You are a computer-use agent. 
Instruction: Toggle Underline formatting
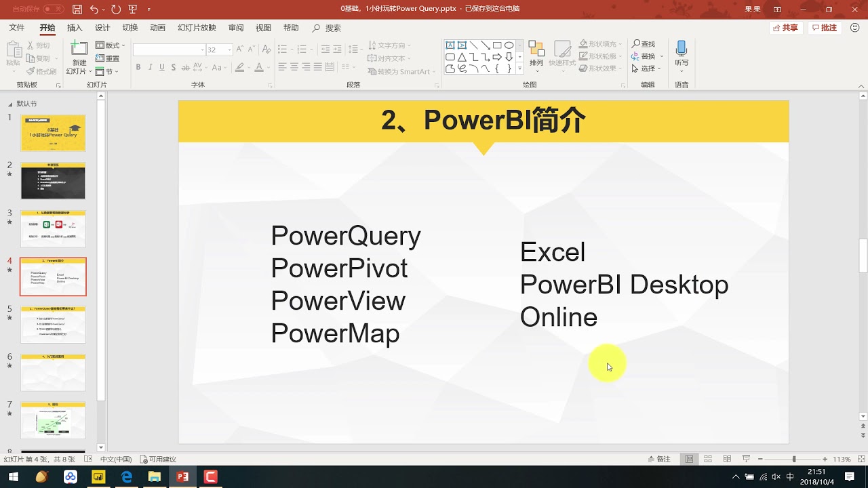161,67
